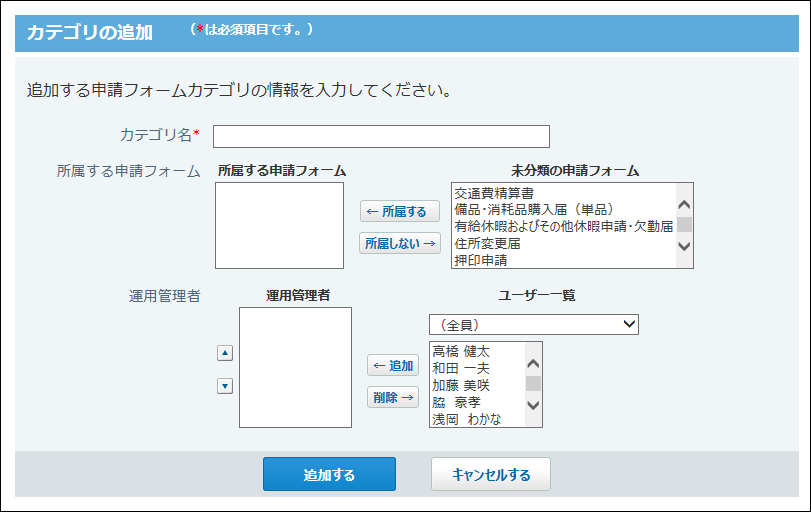Click the キャンセルする button
The image size is (811, 512).
click(x=491, y=474)
